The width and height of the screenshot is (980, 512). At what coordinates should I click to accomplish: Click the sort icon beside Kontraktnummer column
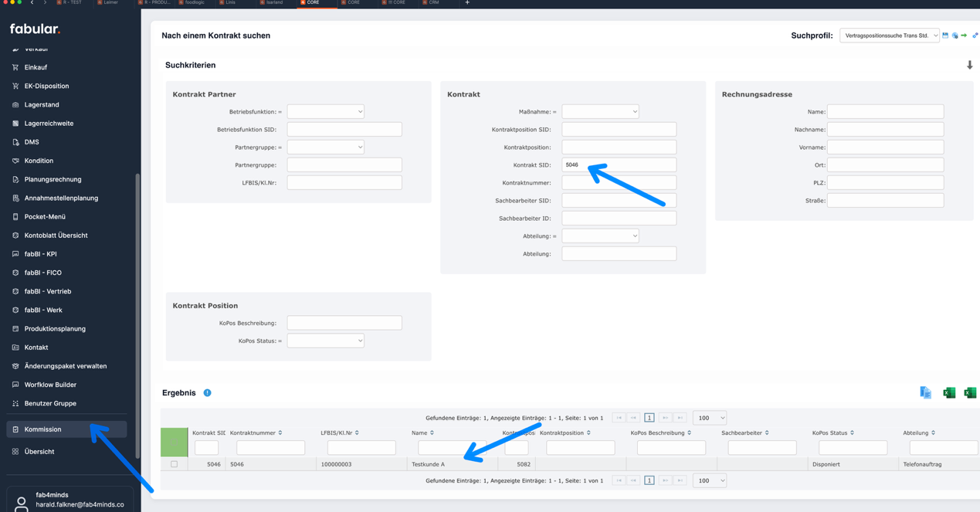tap(280, 433)
